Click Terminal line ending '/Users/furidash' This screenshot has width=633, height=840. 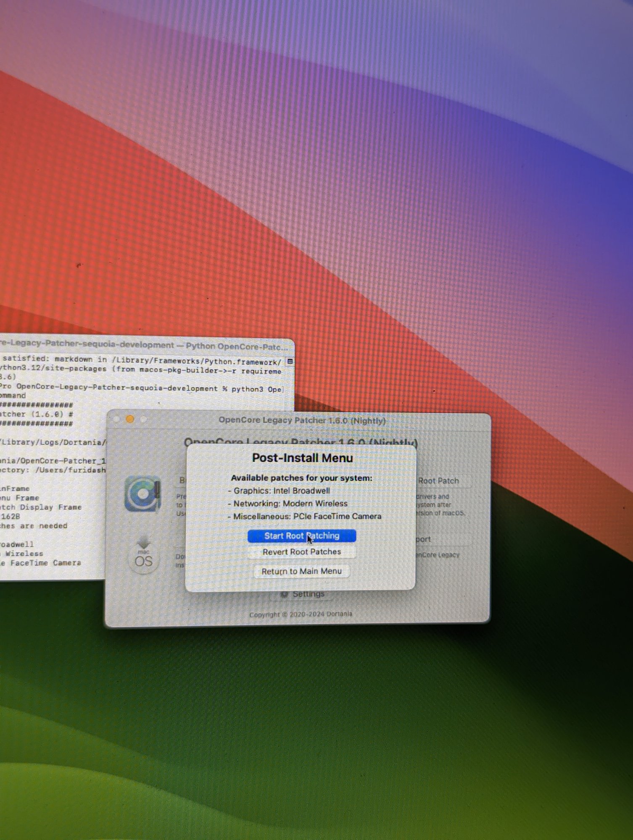click(53, 470)
